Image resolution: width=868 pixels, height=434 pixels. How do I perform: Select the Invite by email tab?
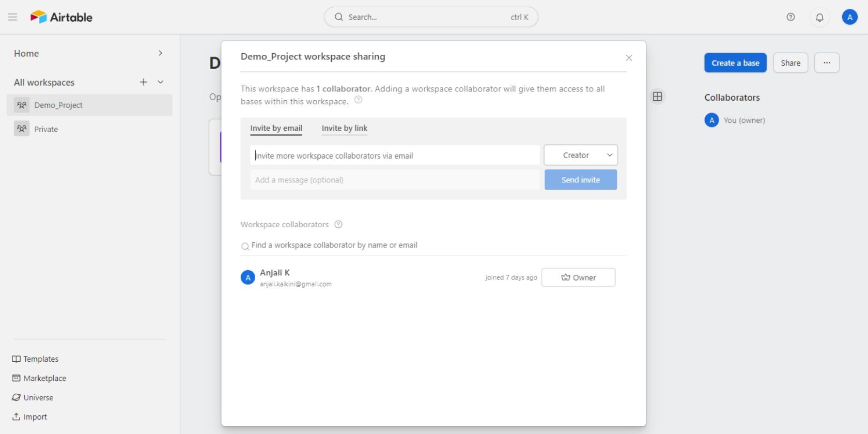(x=276, y=128)
